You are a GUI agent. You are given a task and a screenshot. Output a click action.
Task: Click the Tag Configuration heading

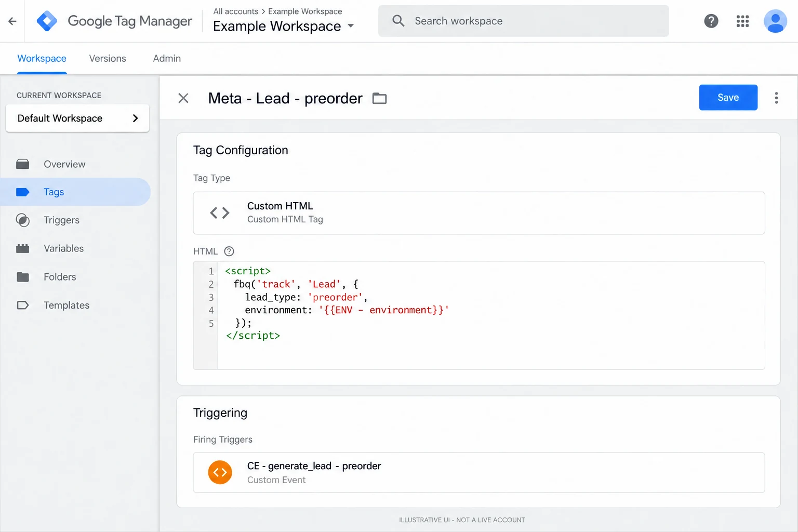(241, 150)
